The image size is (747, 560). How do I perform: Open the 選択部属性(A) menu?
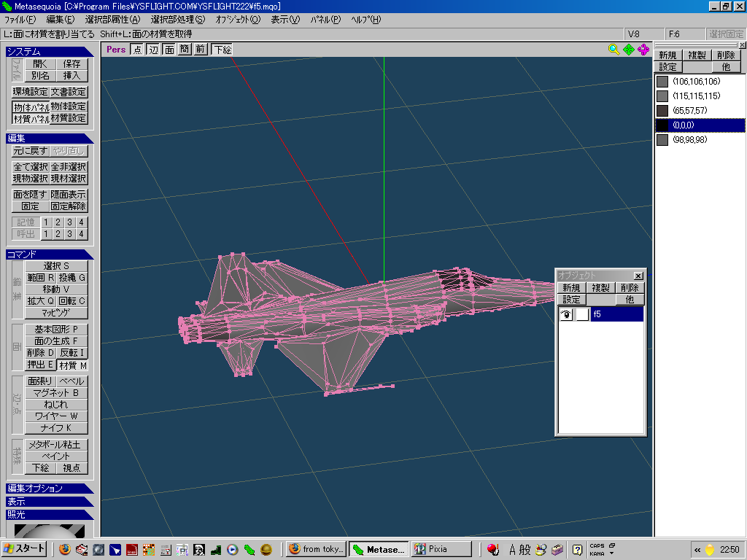click(112, 20)
